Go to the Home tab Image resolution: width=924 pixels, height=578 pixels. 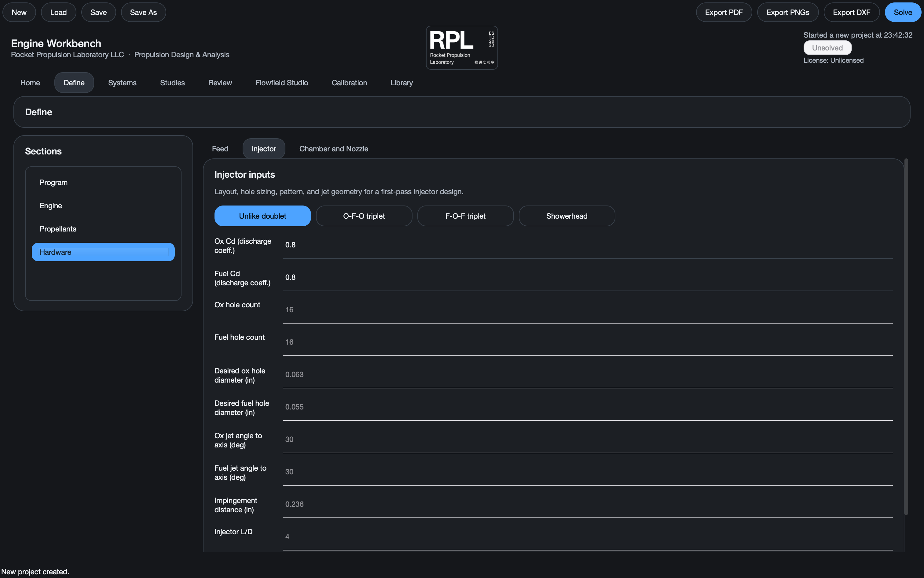30,83
